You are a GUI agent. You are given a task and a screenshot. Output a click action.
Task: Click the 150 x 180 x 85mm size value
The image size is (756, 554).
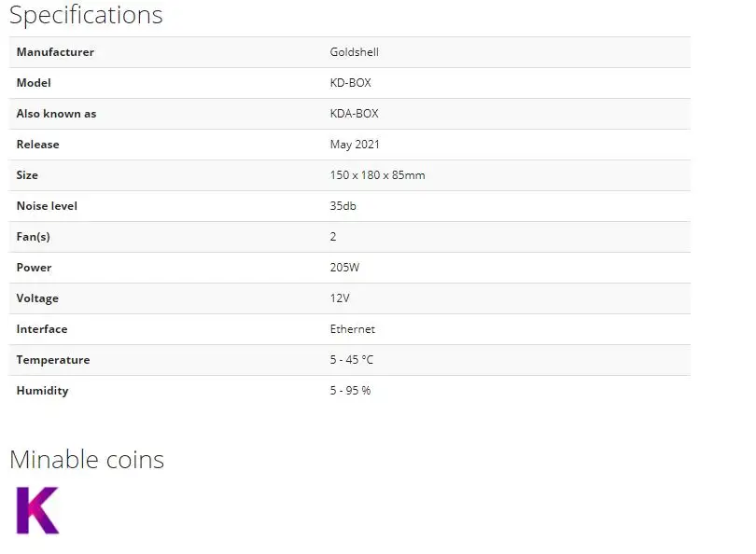point(377,175)
